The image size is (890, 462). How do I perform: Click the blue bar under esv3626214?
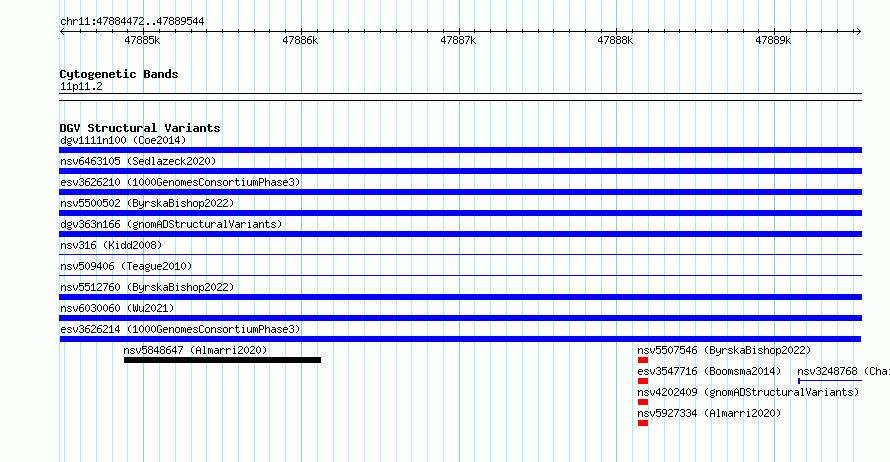460,339
